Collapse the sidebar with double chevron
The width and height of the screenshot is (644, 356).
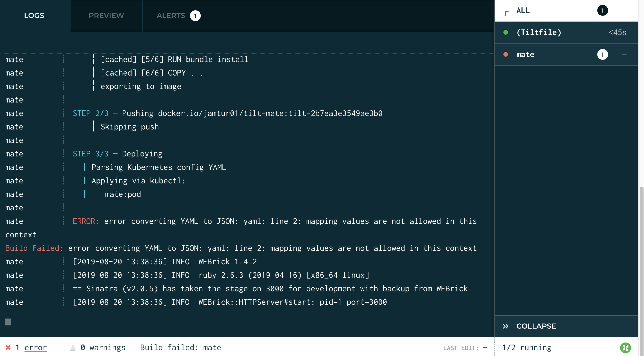[x=505, y=326]
